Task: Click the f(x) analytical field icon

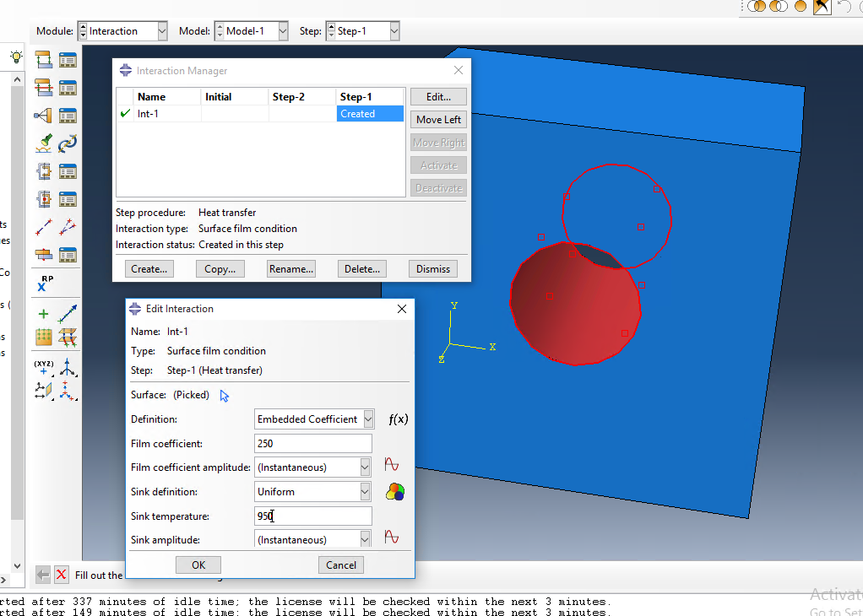Action: click(x=398, y=419)
